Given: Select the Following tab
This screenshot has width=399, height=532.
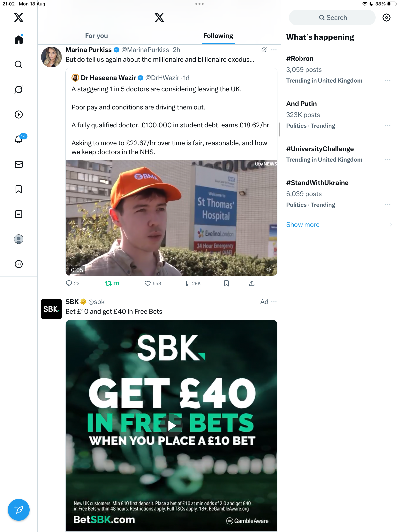Looking at the screenshot, I should pyautogui.click(x=218, y=36).
